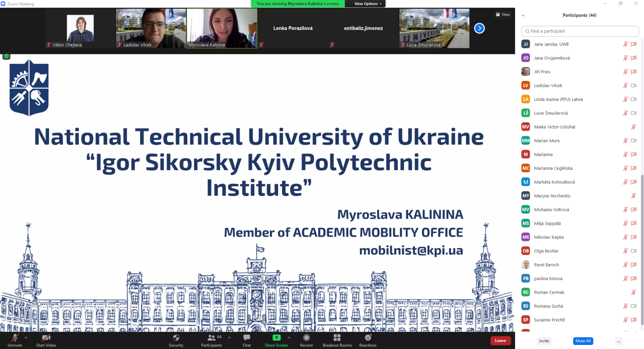Toggle Start Video on
Viewport: 644px width, 349px height.
[x=46, y=338]
